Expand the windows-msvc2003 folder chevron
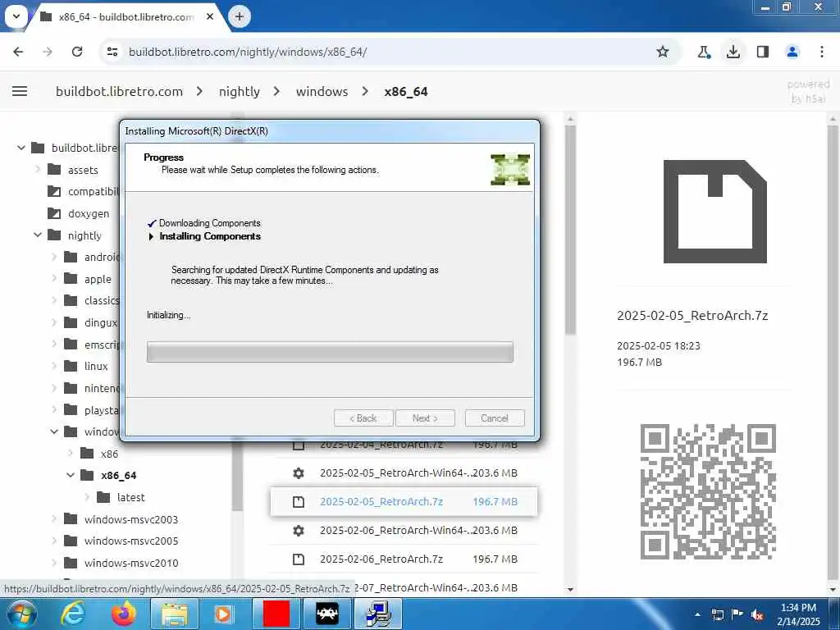The height and width of the screenshot is (630, 840). coord(54,519)
